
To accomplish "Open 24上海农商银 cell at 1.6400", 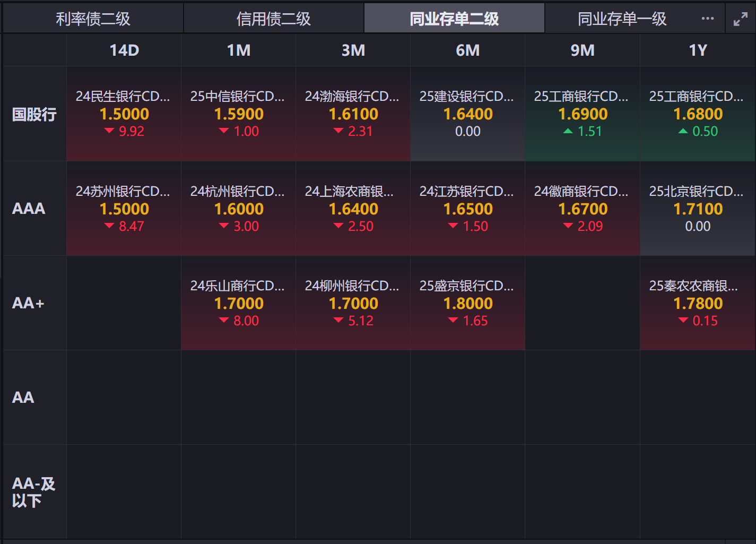I will tap(353, 209).
